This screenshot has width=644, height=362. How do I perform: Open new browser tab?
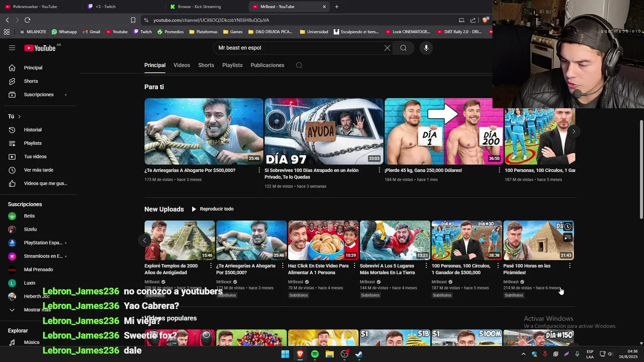tap(337, 7)
